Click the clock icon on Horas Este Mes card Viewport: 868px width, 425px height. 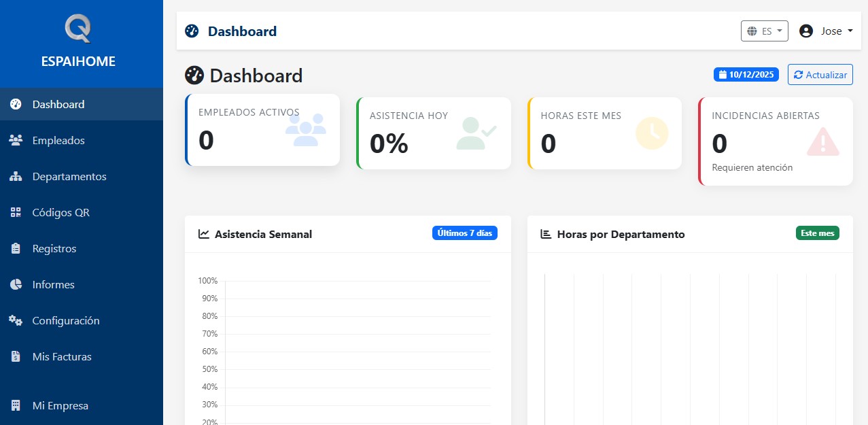pos(651,133)
